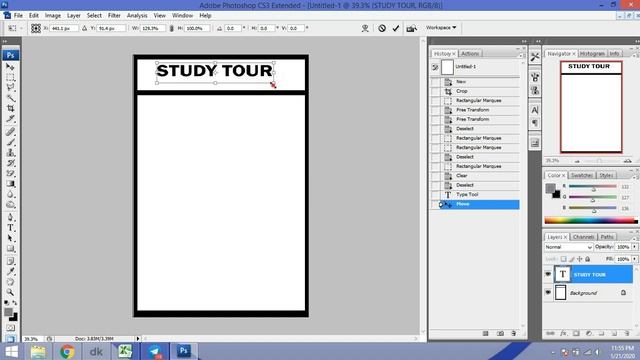Switch to the Swatches tab

tap(581, 175)
